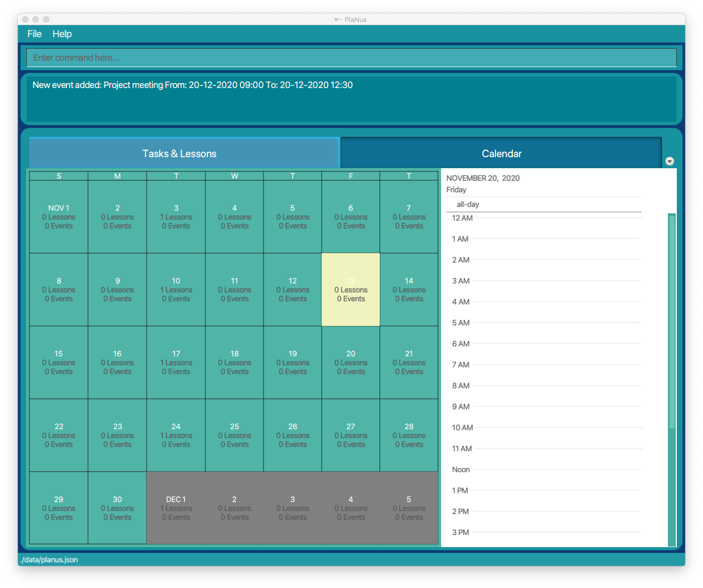The image size is (703, 588).
Task: Select November 3 with 1 Lessons
Action: (176, 217)
